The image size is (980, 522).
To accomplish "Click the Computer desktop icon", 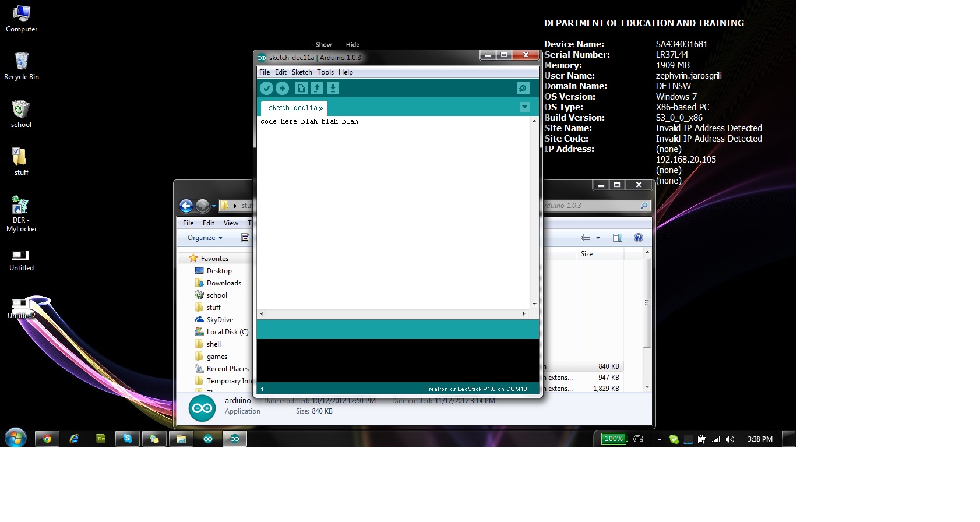I will click(22, 19).
